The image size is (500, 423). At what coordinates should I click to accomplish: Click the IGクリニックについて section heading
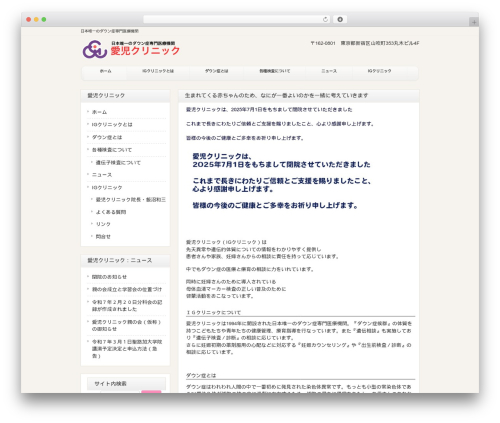(213, 313)
